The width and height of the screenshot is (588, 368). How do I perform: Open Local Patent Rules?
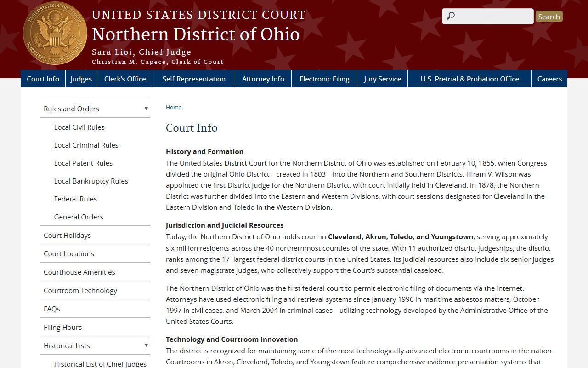pyautogui.click(x=83, y=163)
